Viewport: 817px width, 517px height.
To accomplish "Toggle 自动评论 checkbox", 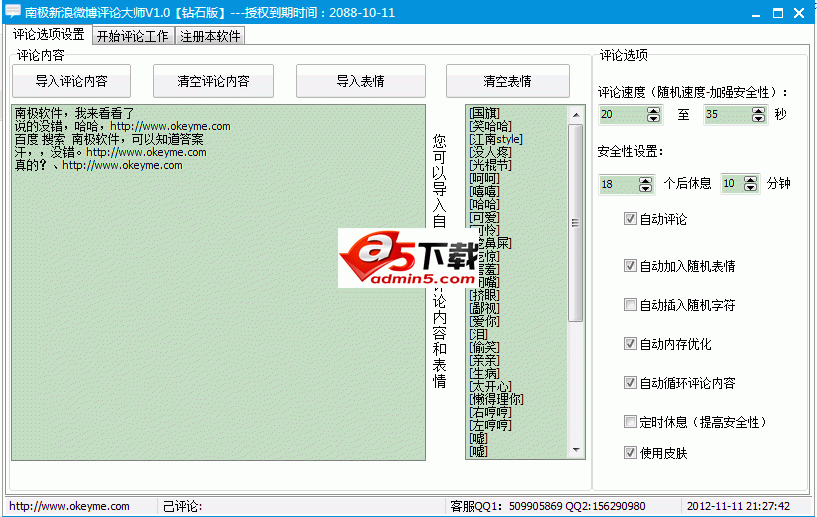I will click(630, 219).
